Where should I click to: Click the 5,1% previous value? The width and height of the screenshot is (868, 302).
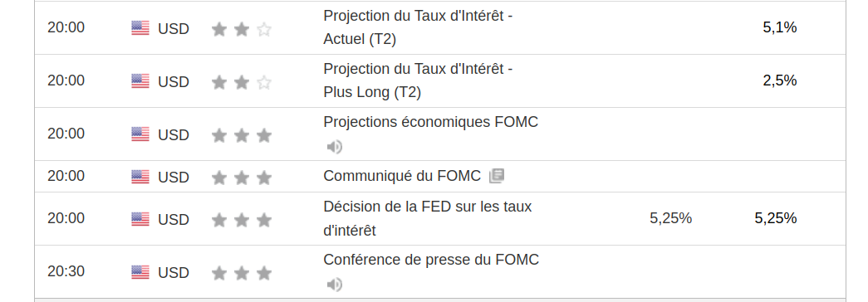click(x=779, y=27)
